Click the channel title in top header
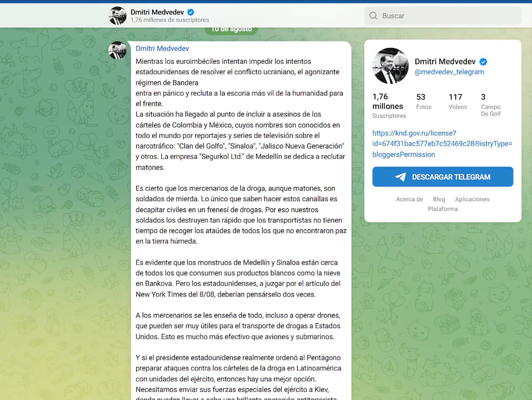The width and height of the screenshot is (532, 400). point(157,12)
